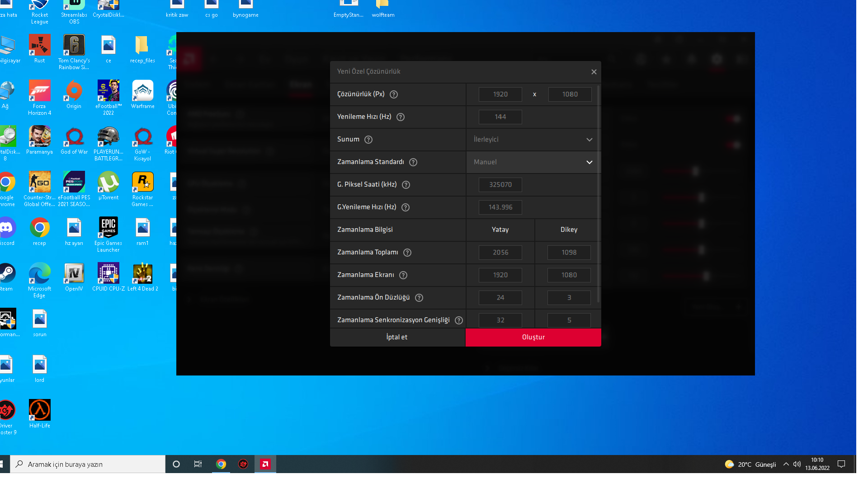The height and width of the screenshot is (488, 868).
Task: Click help icon beside Zamanlama Toplamı
Action: click(407, 253)
